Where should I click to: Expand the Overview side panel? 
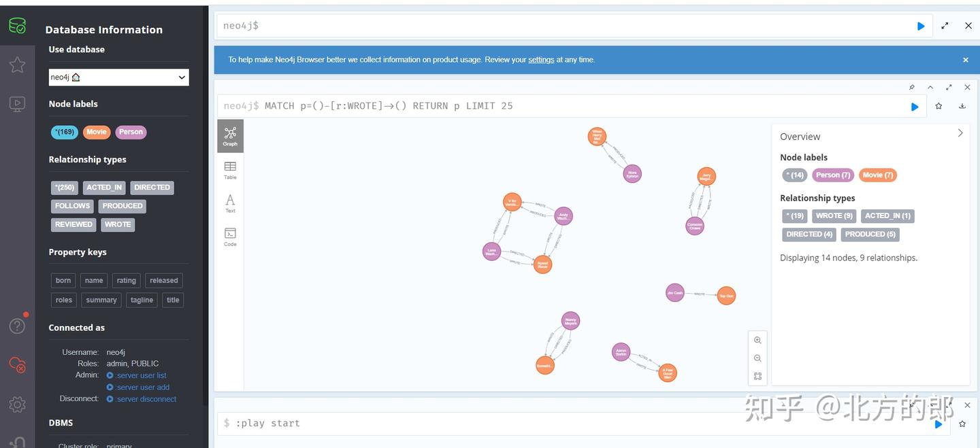click(x=960, y=133)
